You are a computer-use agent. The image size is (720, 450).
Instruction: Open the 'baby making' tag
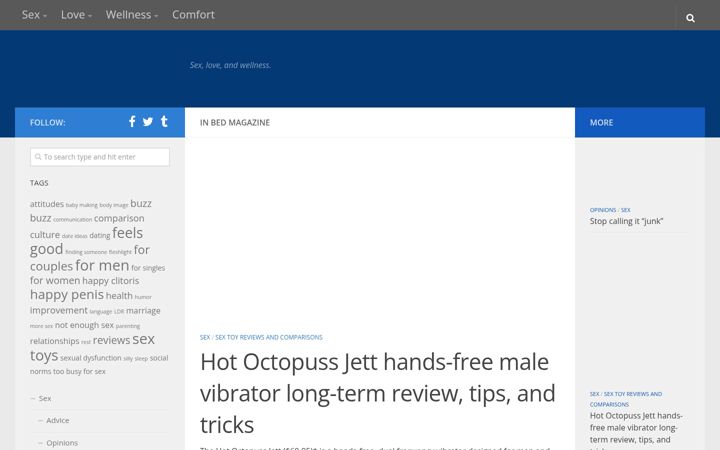click(81, 205)
